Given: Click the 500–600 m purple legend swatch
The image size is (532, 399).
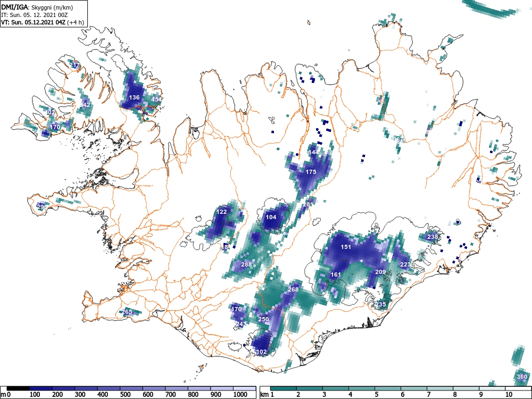Looking at the screenshot, I should 131,388.
